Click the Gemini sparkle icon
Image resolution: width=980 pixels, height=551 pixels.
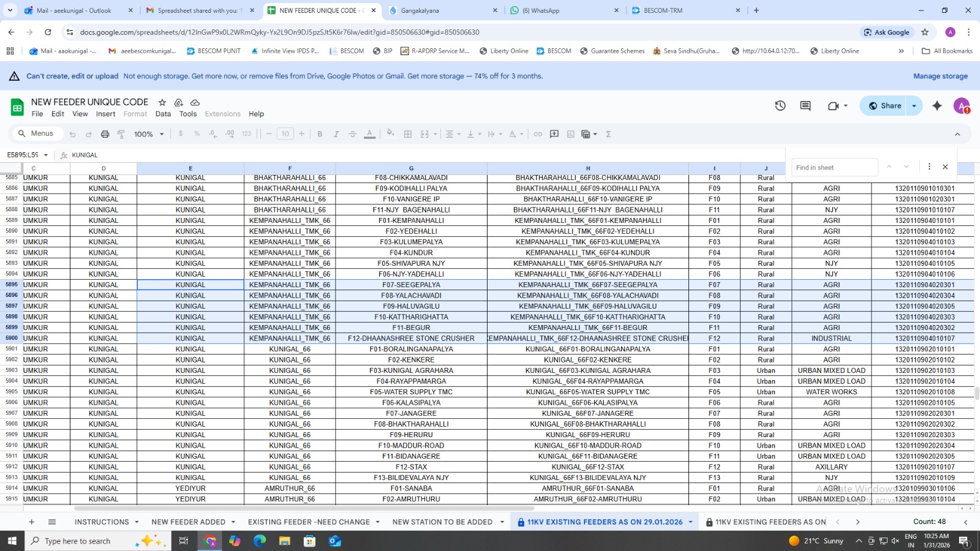coord(937,106)
